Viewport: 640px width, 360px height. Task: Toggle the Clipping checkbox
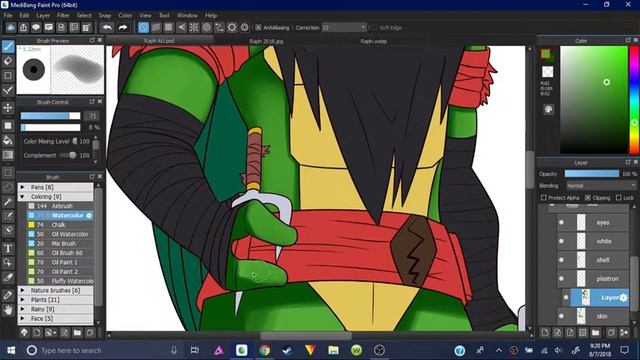pyautogui.click(x=588, y=198)
